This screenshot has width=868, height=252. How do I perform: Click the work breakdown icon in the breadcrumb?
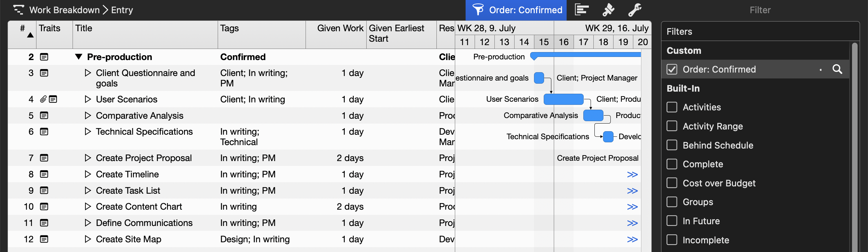pyautogui.click(x=18, y=10)
